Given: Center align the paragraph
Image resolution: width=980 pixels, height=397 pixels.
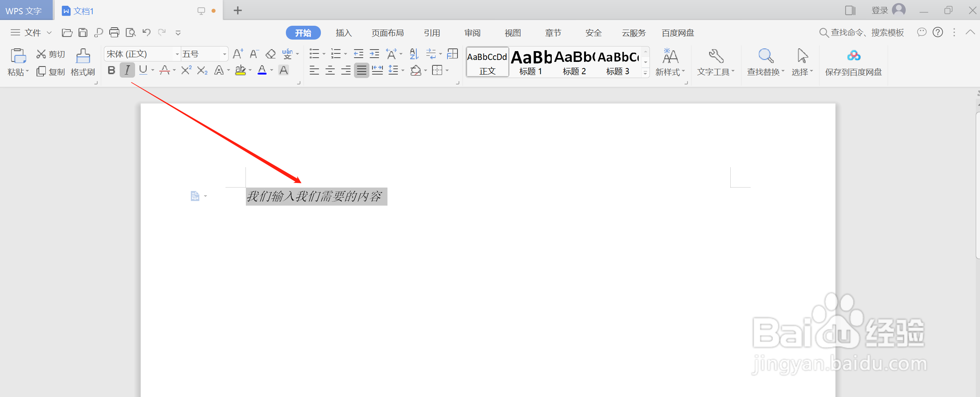Looking at the screenshot, I should pyautogui.click(x=330, y=70).
